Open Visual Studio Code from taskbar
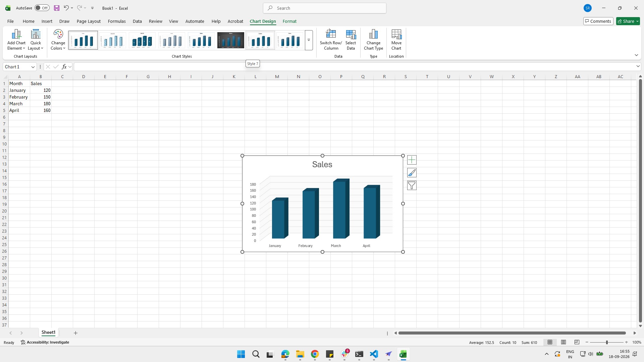This screenshot has height=362, width=644. (x=374, y=354)
